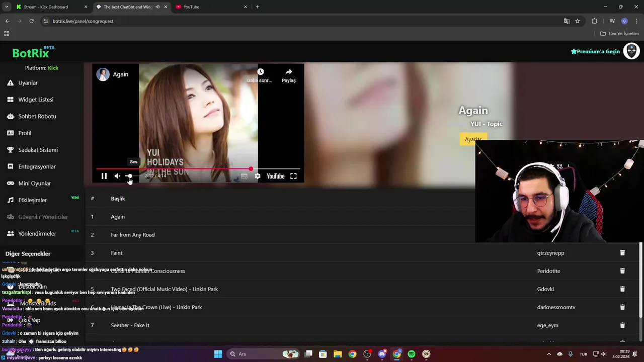Pause the YouTube video playback
This screenshot has width=644, height=362.
[x=104, y=176]
